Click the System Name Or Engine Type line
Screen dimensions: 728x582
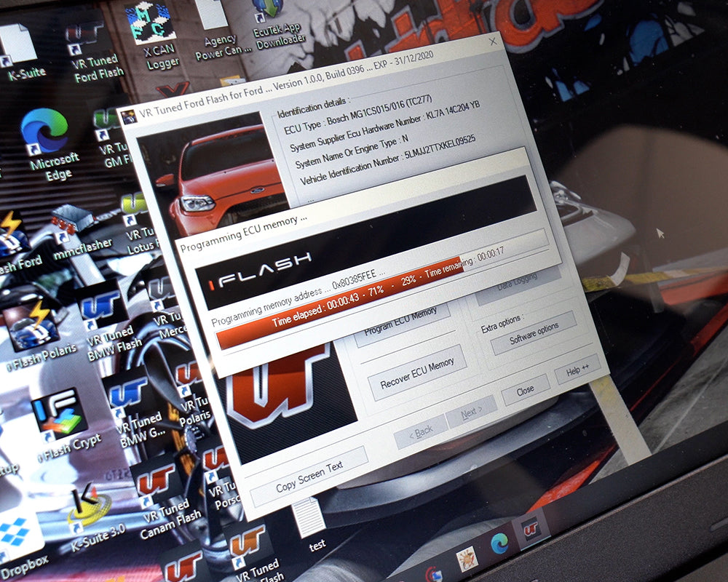[352, 151]
